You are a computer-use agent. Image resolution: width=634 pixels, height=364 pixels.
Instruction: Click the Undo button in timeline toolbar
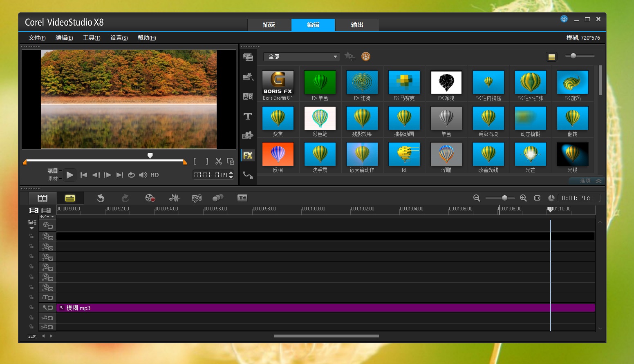[x=101, y=198]
